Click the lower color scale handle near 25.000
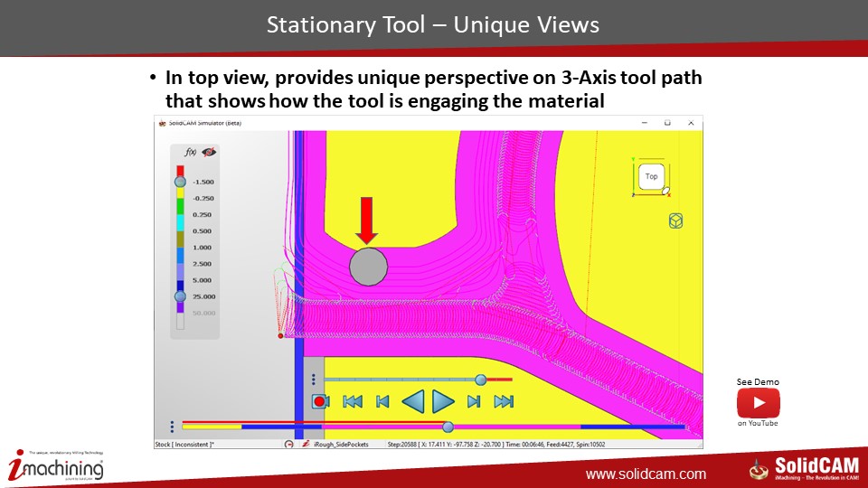This screenshot has width=868, height=488. click(180, 296)
